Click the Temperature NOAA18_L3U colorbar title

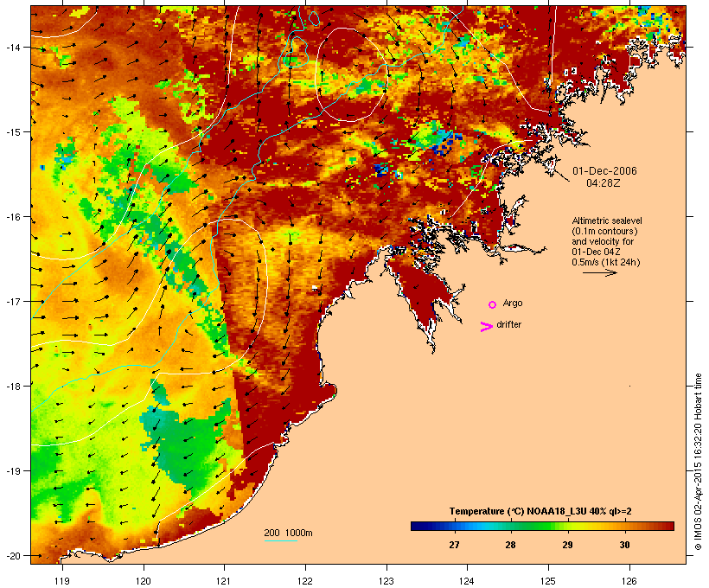click(540, 511)
